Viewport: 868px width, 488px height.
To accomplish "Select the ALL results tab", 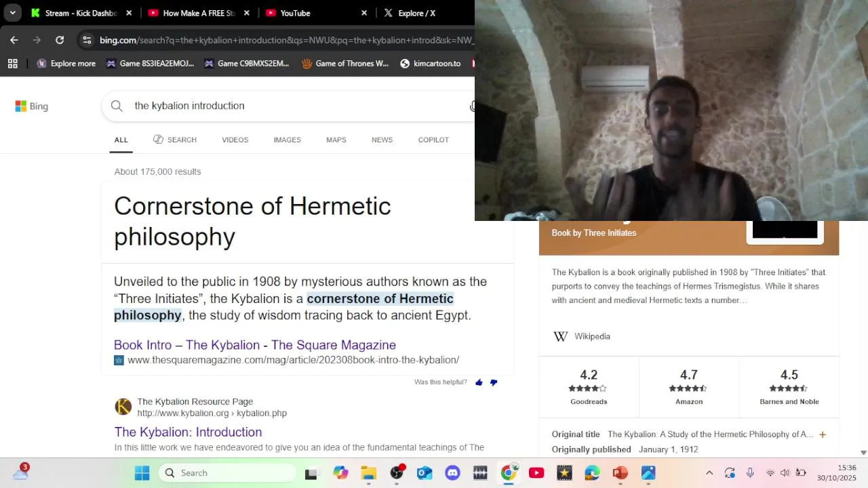I will click(121, 140).
